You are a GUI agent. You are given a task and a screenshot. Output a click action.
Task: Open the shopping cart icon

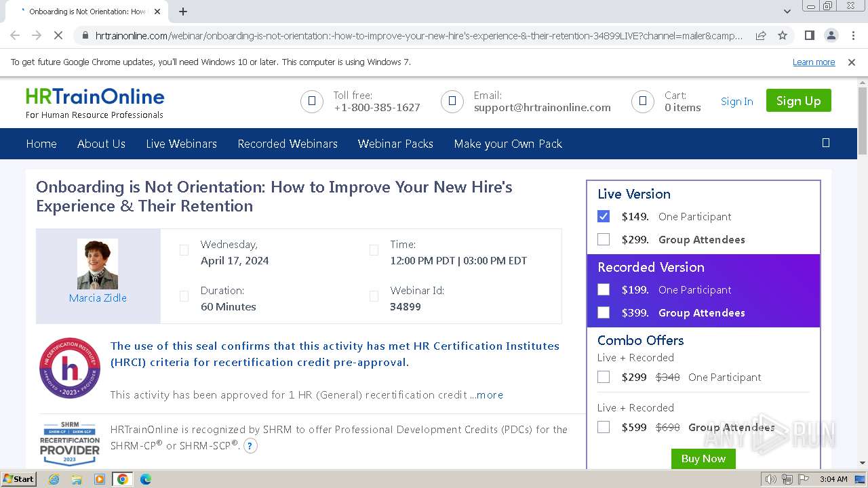642,102
